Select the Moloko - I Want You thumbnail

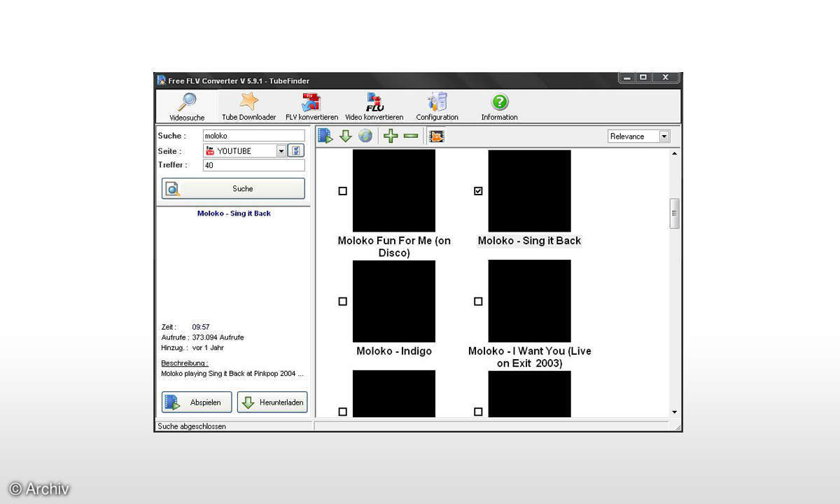coord(529,301)
